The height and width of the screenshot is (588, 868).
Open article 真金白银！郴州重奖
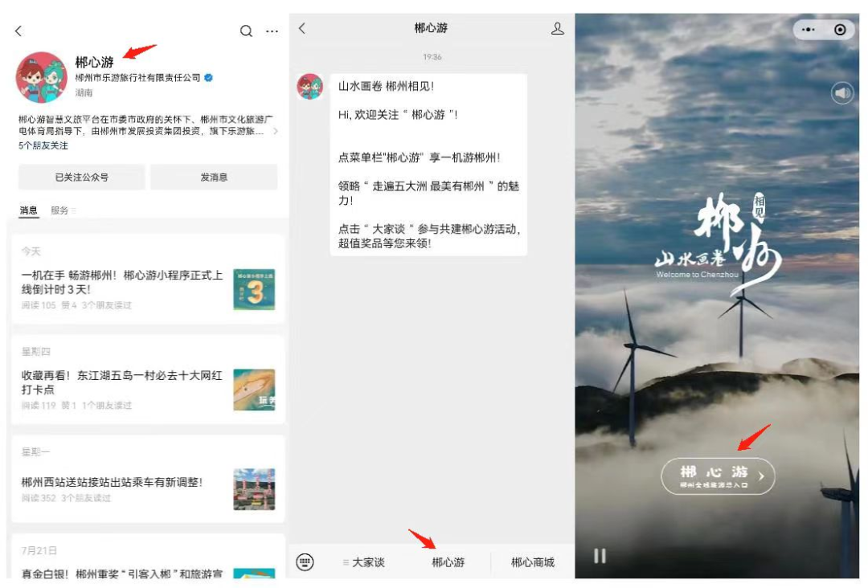122,574
